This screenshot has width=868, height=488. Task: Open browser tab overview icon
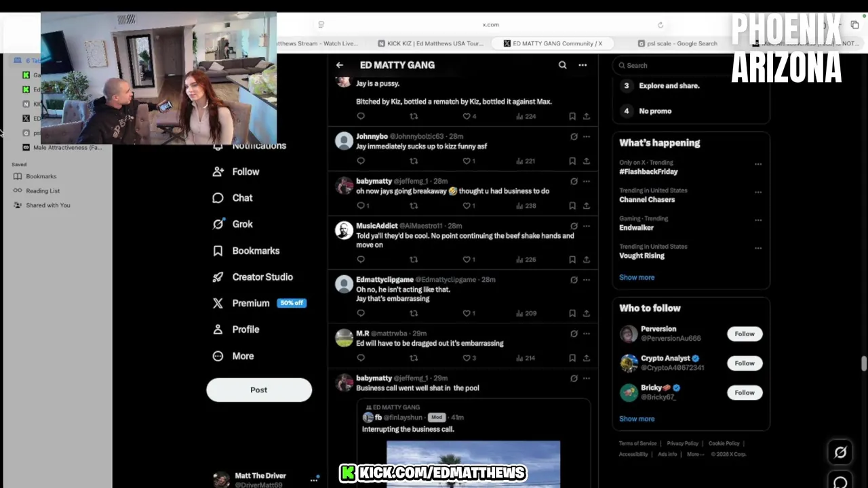click(x=854, y=24)
